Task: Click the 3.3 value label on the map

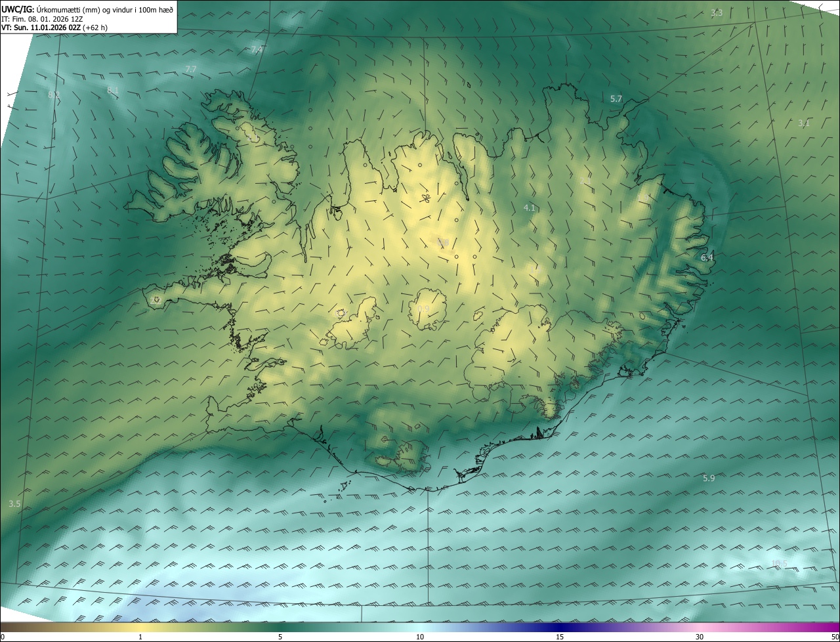Action: click(x=717, y=13)
